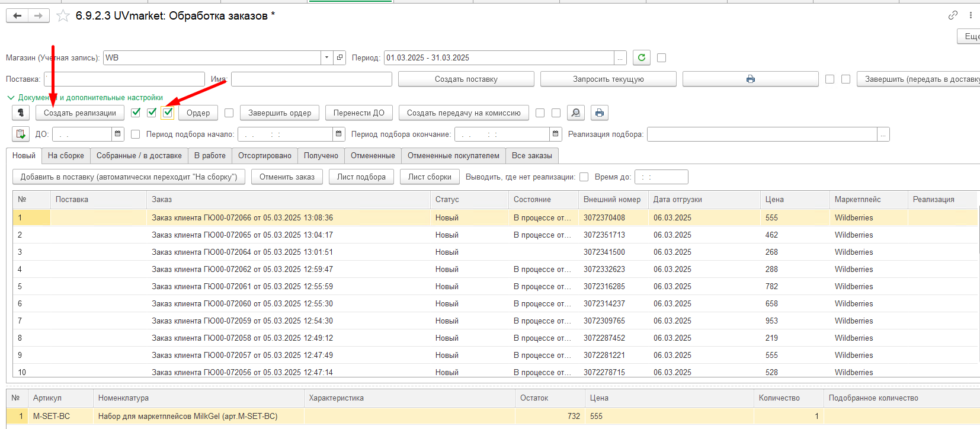Open the calendar picker for ДО date
The height and width of the screenshot is (429, 980).
tap(117, 134)
